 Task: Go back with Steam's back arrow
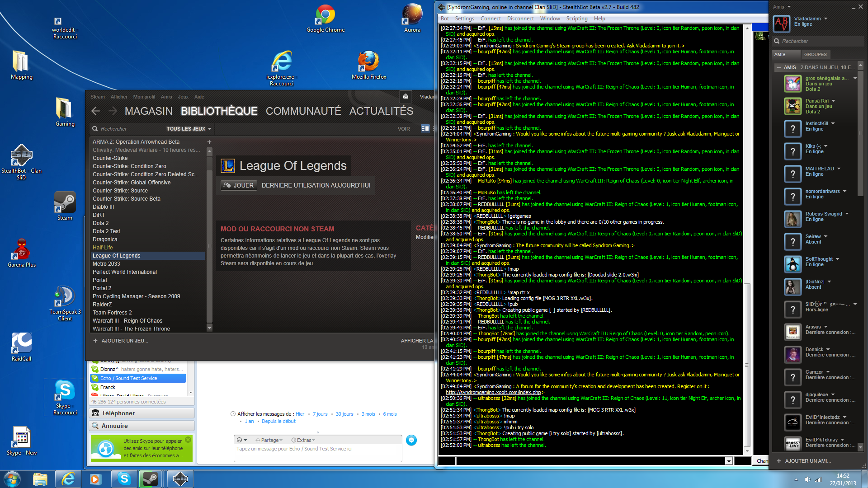tap(95, 111)
